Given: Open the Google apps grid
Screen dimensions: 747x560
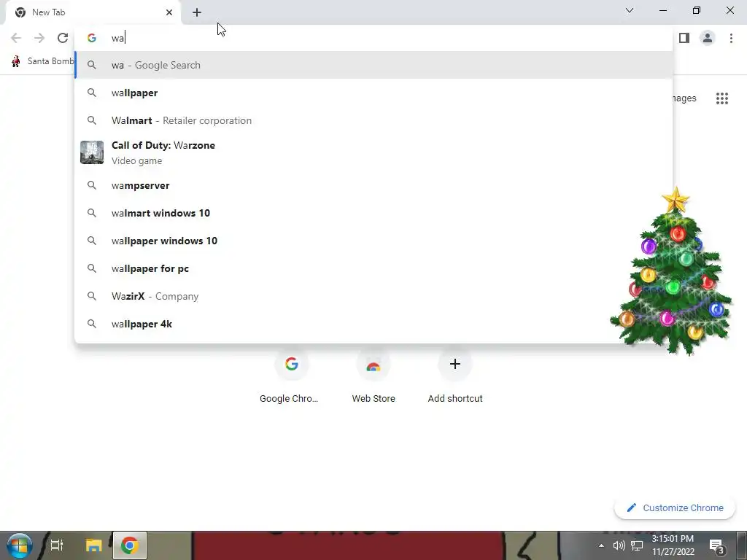Looking at the screenshot, I should point(722,98).
